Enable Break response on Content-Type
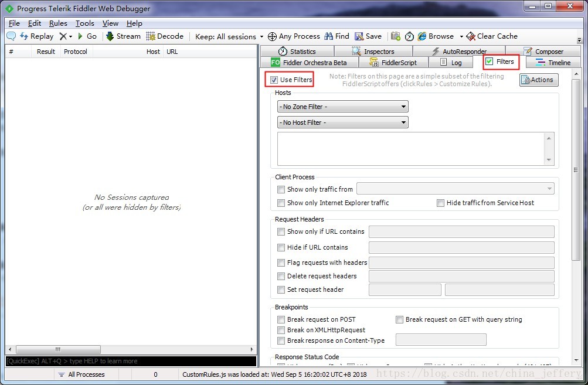 (x=281, y=341)
